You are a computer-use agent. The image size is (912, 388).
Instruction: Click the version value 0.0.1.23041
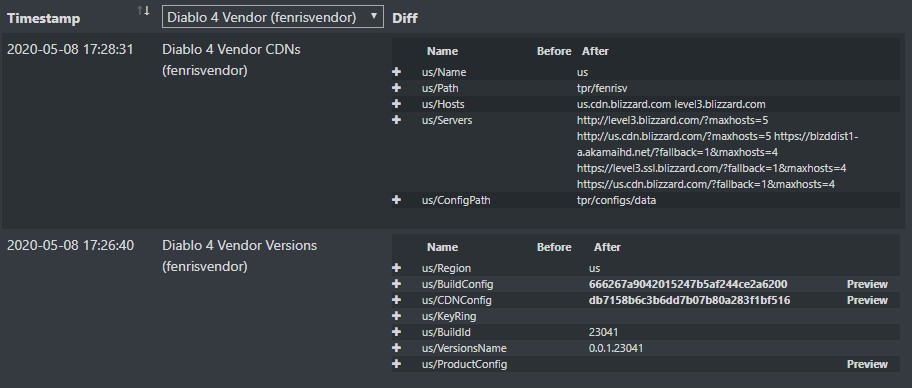pyautogui.click(x=616, y=348)
